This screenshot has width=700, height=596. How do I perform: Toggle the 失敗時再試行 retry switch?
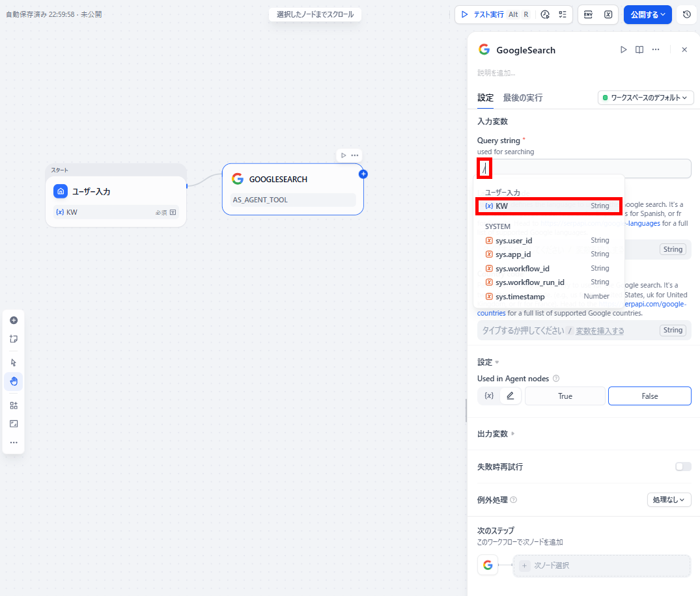[683, 467]
